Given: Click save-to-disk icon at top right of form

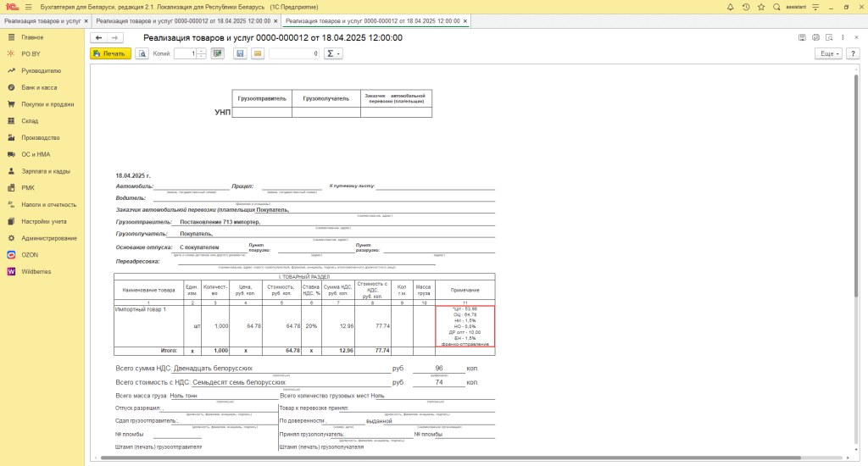Looking at the screenshot, I should pyautogui.click(x=802, y=37).
